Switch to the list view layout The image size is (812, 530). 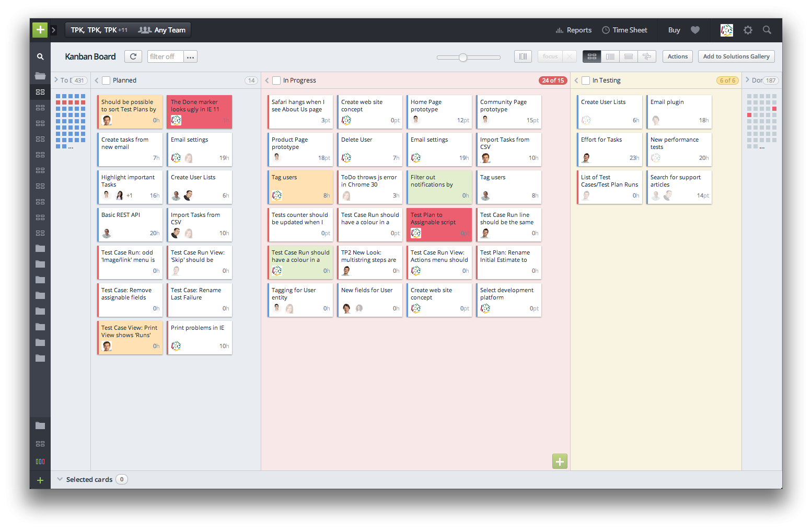click(610, 56)
